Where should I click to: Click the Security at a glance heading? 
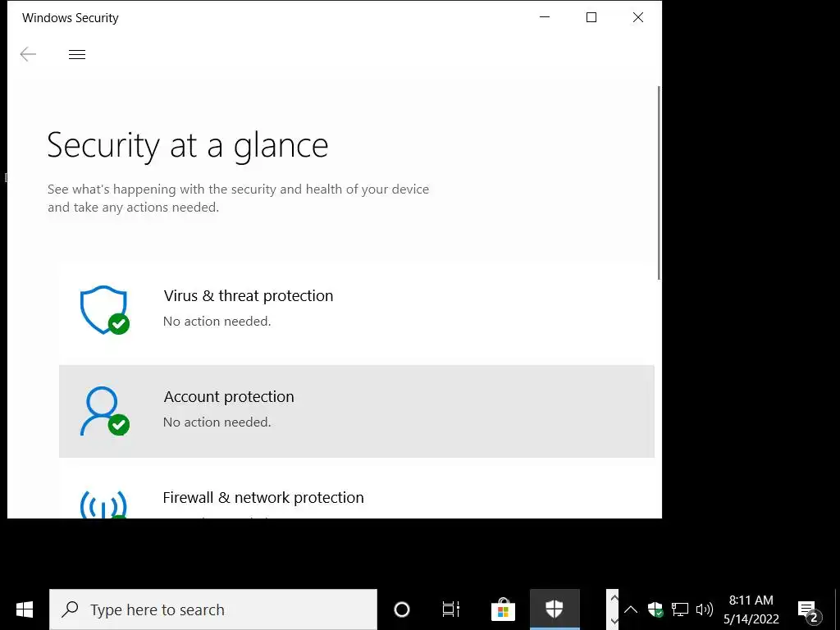click(x=188, y=146)
